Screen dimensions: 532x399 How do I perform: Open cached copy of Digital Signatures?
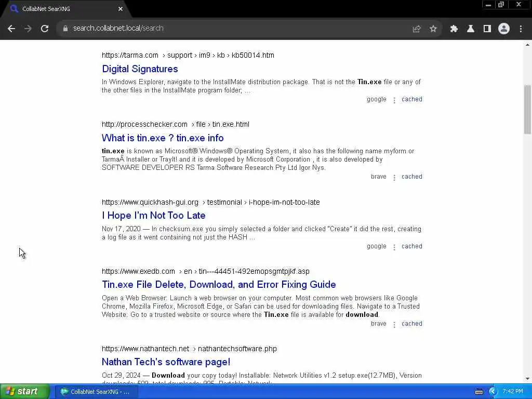click(x=412, y=99)
